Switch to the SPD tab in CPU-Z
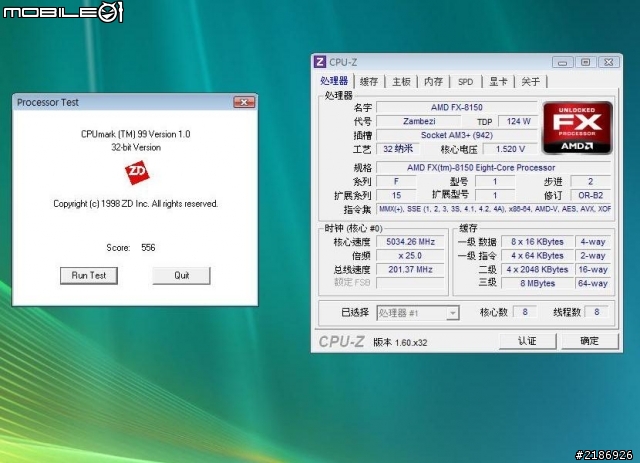 point(465,82)
